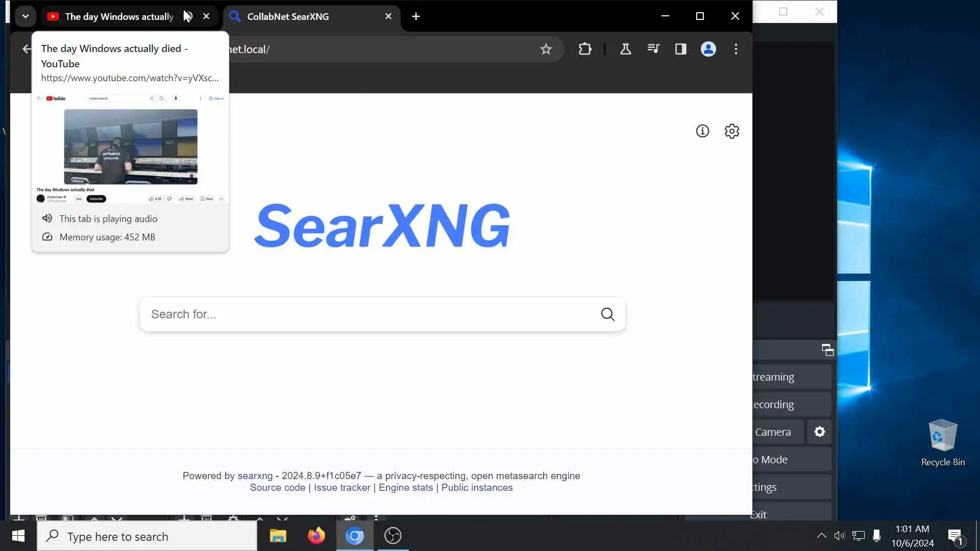This screenshot has width=980, height=551.
Task: Open SearXNG about info icon
Action: pos(702,131)
